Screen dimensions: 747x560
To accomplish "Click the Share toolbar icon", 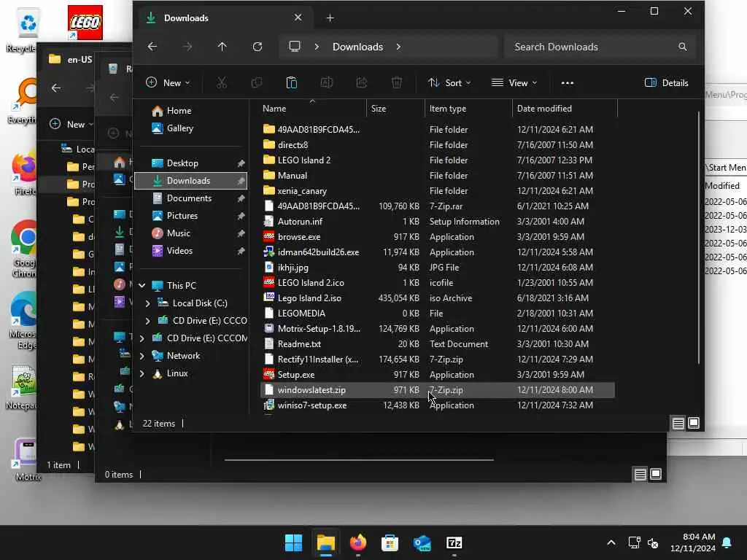I will point(362,83).
